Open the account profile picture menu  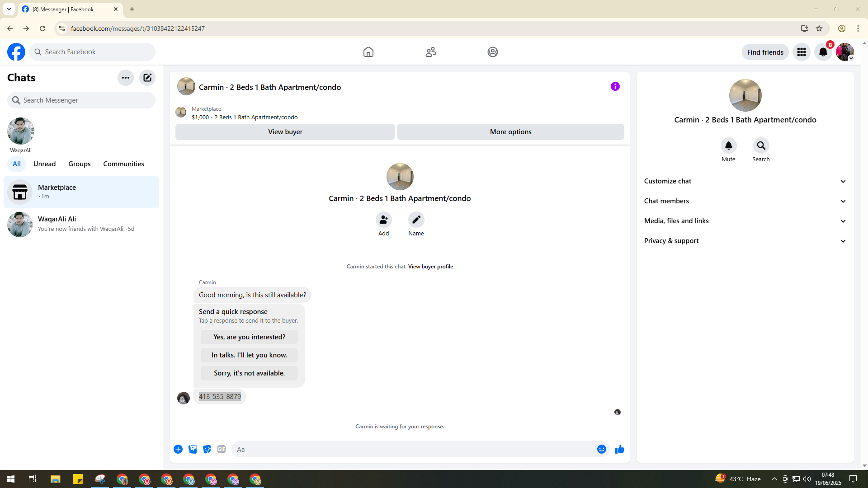(x=845, y=52)
